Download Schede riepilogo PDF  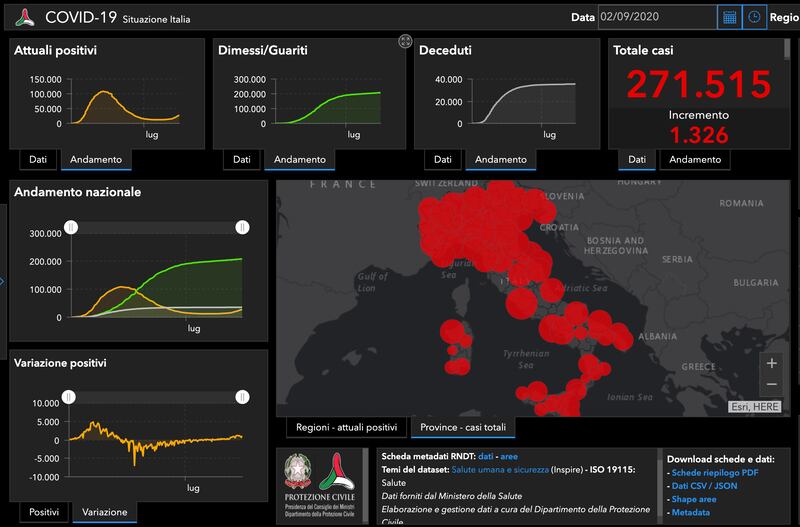pyautogui.click(x=714, y=473)
